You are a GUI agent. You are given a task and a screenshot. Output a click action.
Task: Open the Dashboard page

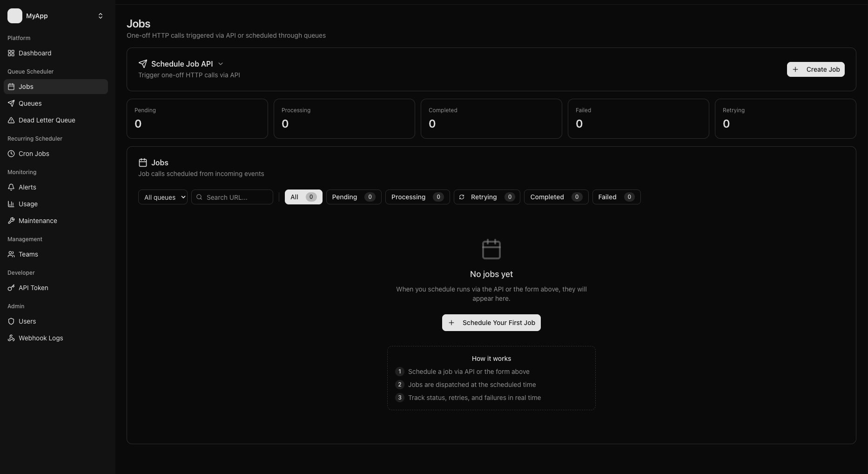34,53
